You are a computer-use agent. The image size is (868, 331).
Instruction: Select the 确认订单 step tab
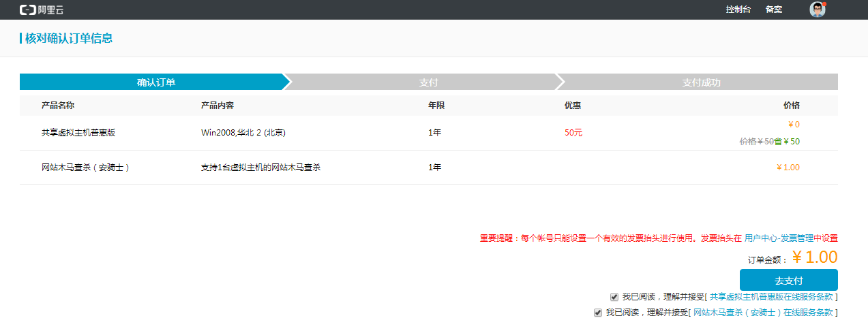pos(155,82)
